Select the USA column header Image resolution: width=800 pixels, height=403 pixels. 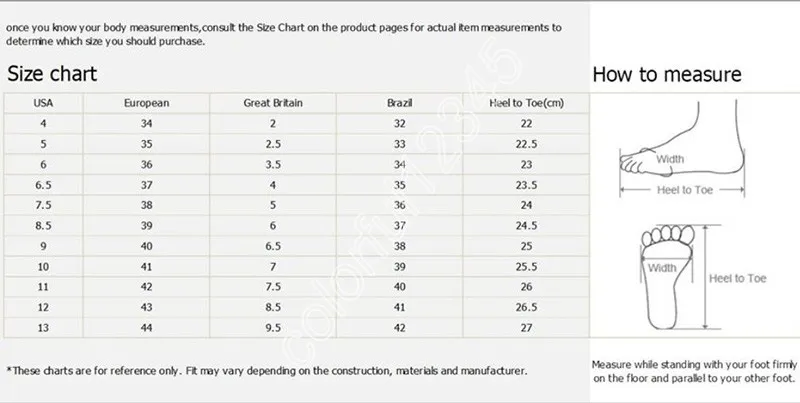(x=43, y=103)
